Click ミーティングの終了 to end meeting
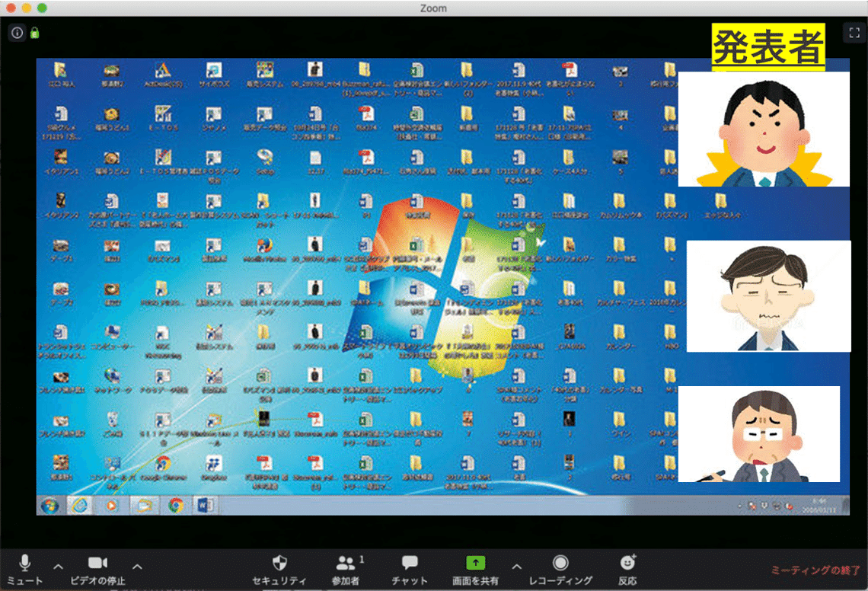This screenshot has height=591, width=868. (x=815, y=570)
